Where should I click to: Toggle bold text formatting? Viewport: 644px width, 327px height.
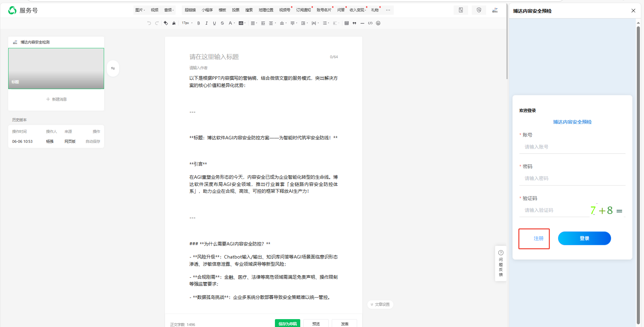tap(198, 23)
